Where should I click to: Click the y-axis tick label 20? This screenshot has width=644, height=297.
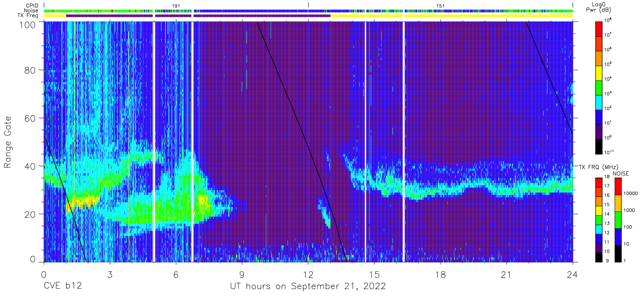30,214
